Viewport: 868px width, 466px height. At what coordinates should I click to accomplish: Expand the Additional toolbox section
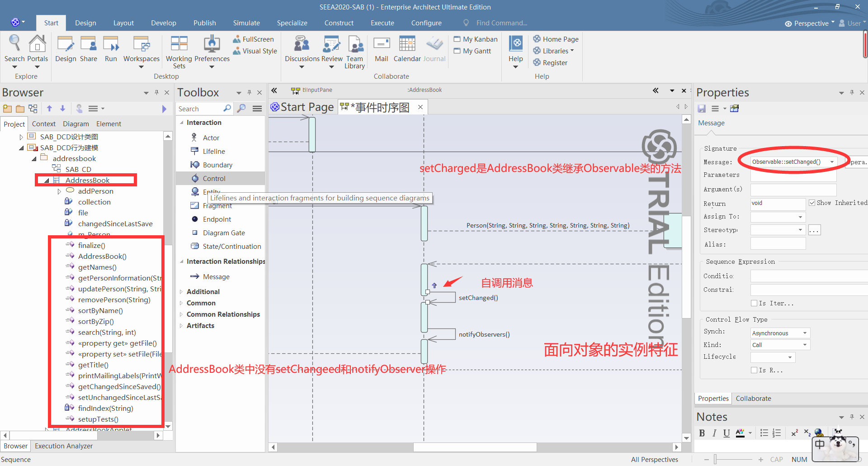(x=181, y=292)
